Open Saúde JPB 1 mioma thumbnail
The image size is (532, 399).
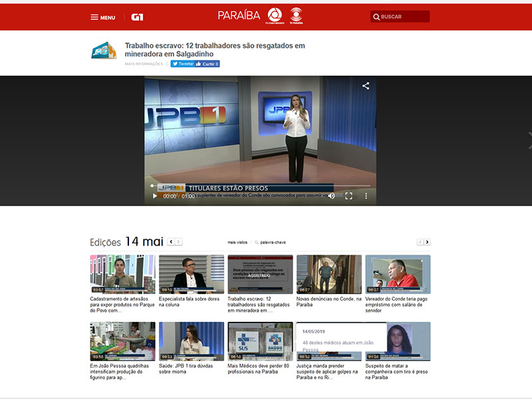[192, 341]
